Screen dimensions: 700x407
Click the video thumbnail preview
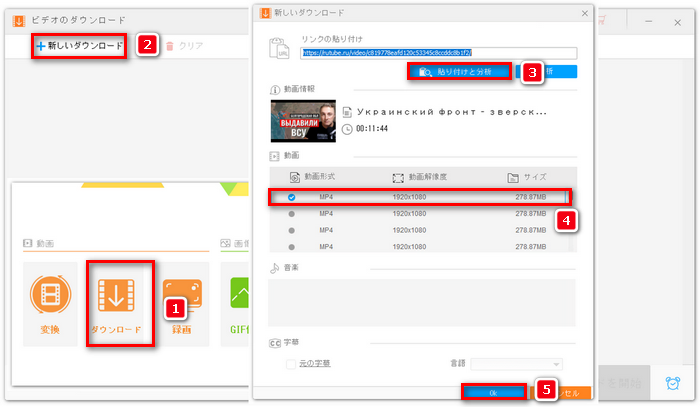303,121
